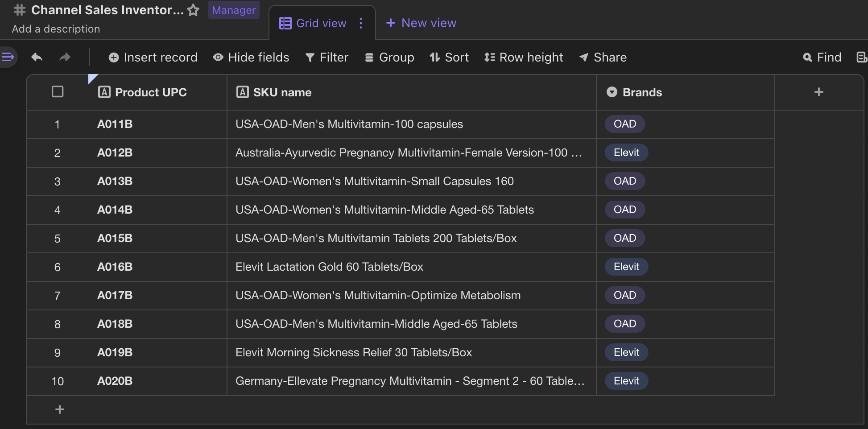Share this grid view

coord(603,58)
